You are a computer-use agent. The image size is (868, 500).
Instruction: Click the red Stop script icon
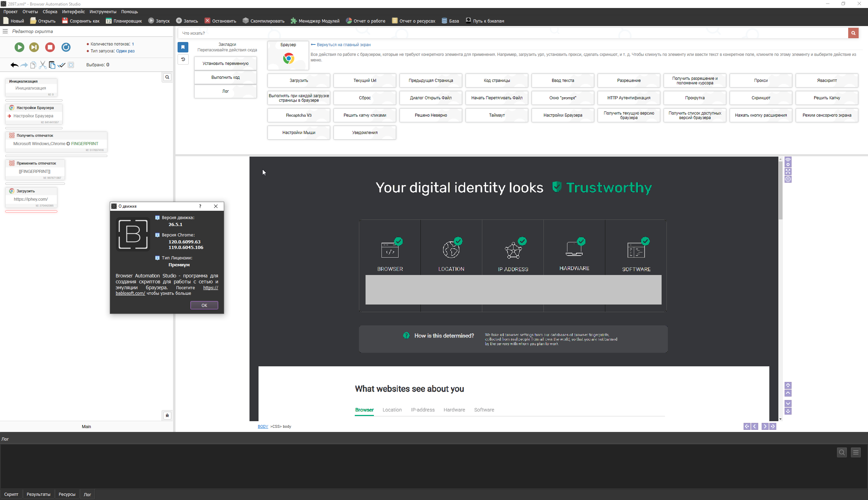[x=50, y=47]
